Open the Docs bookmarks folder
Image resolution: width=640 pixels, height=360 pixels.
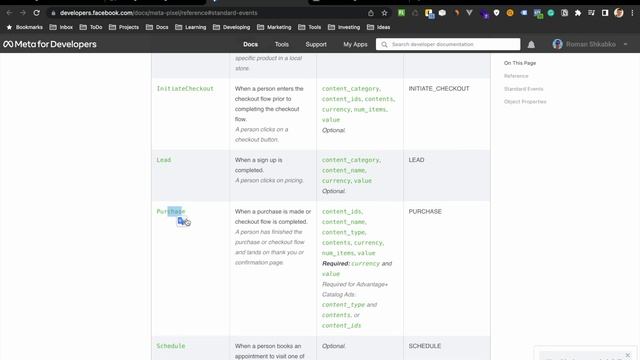pos(157,27)
